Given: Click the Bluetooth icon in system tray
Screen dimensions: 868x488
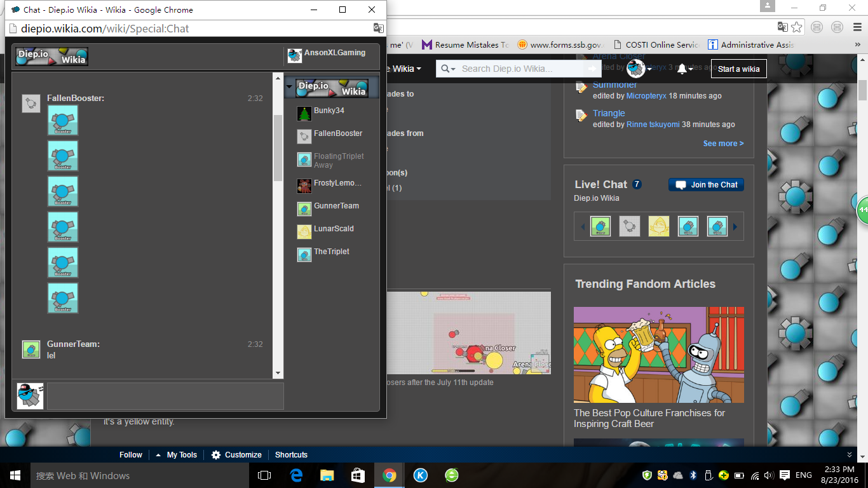Looking at the screenshot, I should tap(693, 475).
